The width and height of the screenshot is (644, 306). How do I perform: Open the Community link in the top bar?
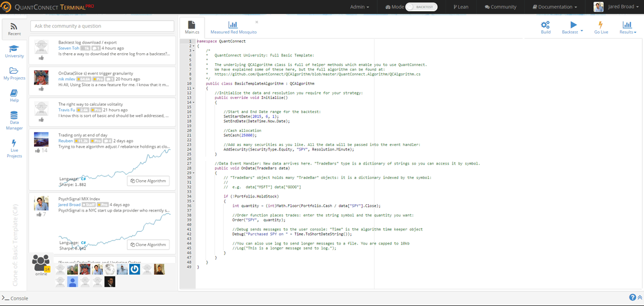point(500,7)
